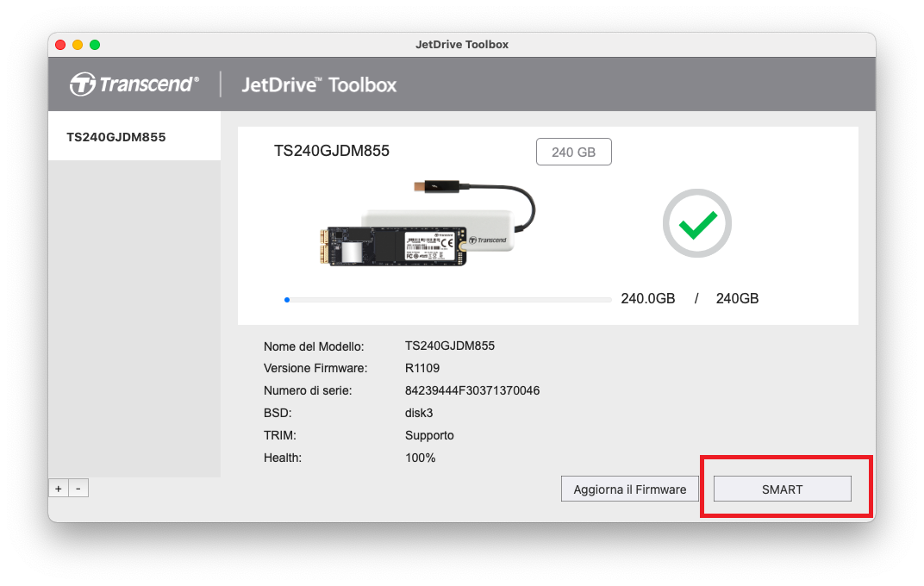The width and height of the screenshot is (924, 586).
Task: Click the TS240GJDM855 heading in drive panel
Action: coord(331,151)
